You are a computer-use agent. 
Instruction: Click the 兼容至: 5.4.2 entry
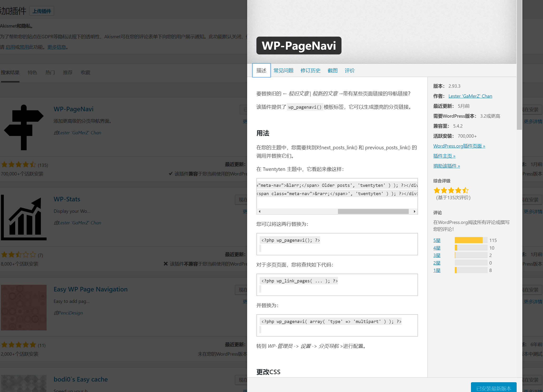(448, 126)
